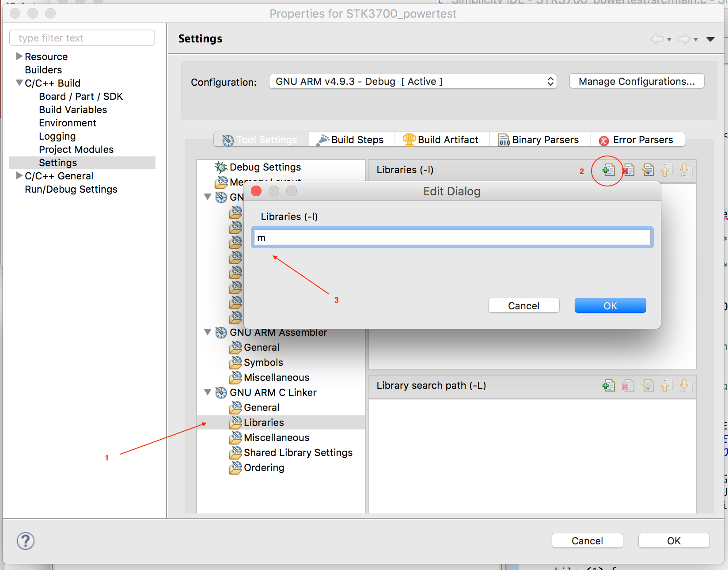Expand the Resource tree node
This screenshot has height=570, width=728.
click(x=19, y=57)
